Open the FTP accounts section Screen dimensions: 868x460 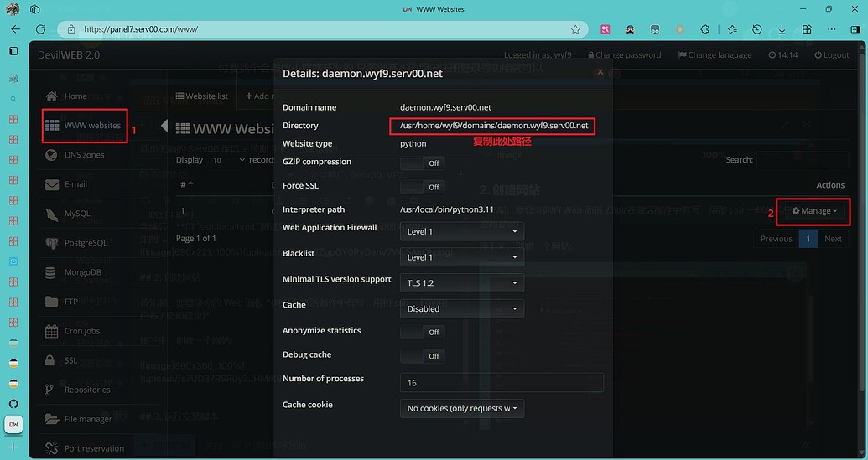click(62, 302)
